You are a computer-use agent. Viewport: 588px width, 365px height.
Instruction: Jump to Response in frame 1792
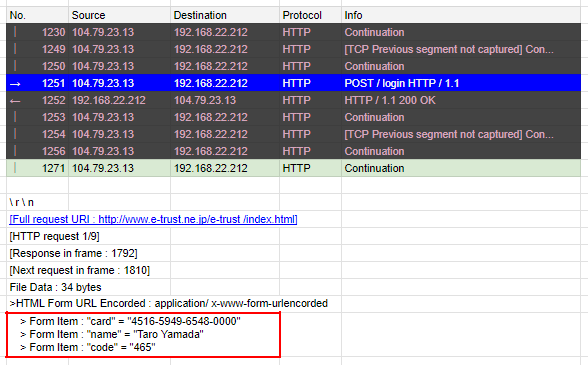coord(74,253)
